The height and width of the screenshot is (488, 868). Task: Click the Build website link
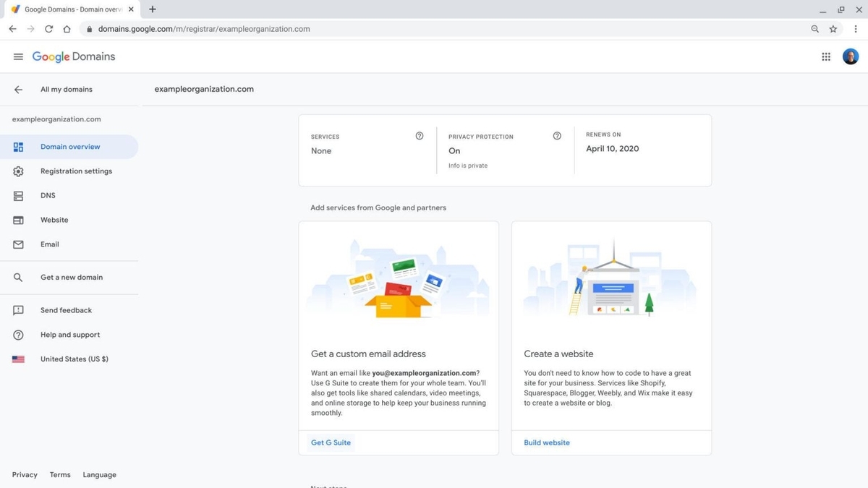(x=547, y=442)
